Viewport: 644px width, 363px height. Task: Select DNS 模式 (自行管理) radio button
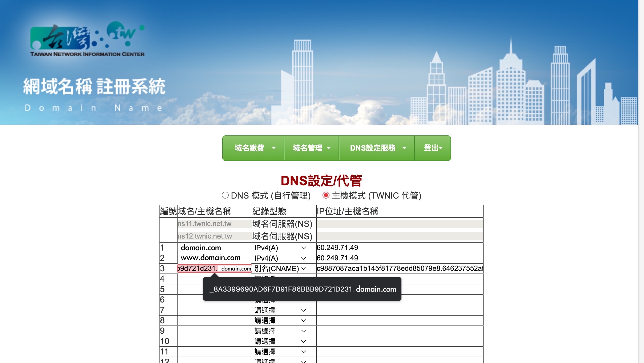(225, 195)
